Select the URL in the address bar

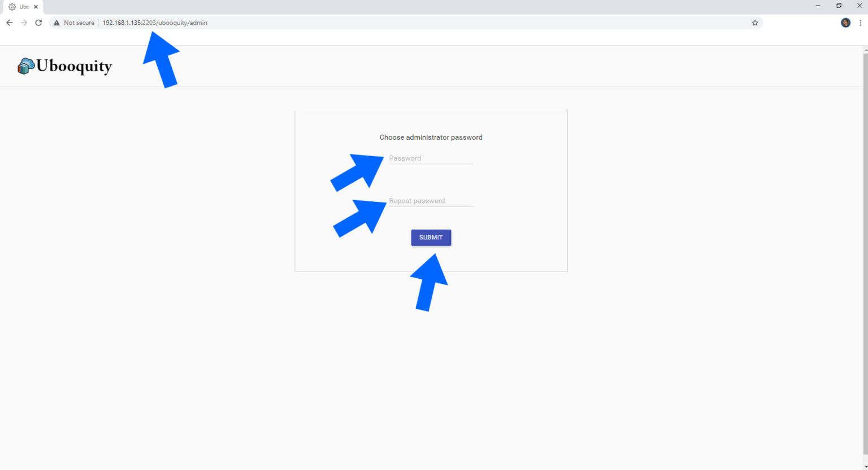154,23
